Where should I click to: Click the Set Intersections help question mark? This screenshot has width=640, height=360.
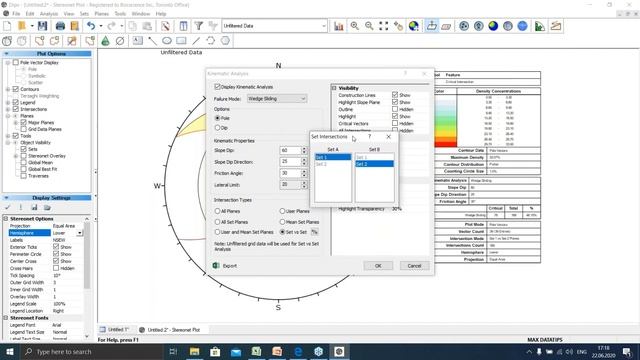click(369, 136)
